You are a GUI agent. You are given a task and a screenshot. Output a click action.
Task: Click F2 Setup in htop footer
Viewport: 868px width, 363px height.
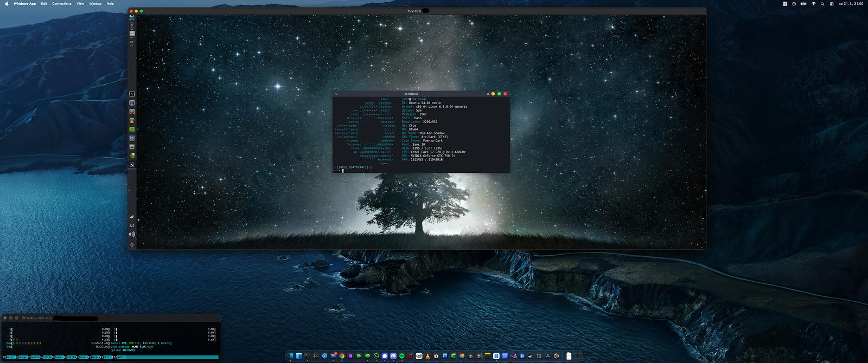coord(22,358)
